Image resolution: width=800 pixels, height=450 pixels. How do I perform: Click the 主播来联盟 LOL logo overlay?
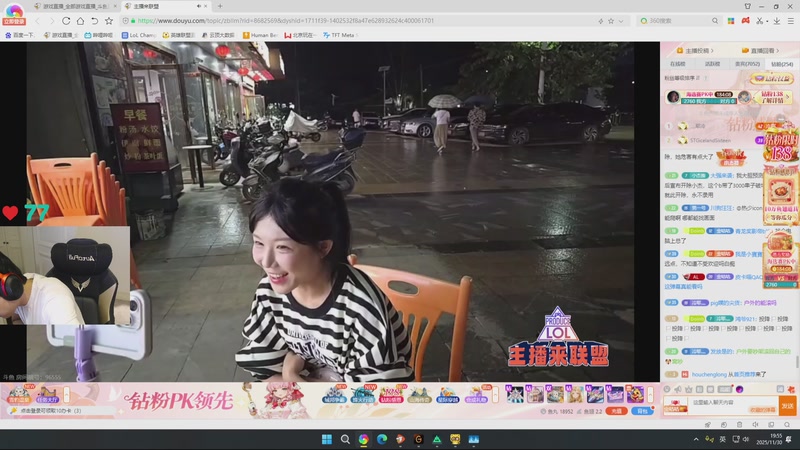coord(558,337)
